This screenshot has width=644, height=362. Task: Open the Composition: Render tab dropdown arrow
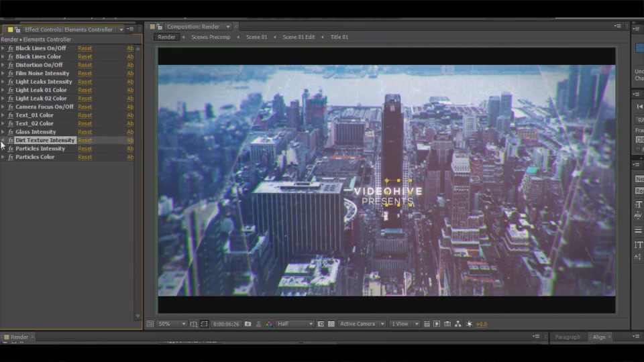coord(228,27)
